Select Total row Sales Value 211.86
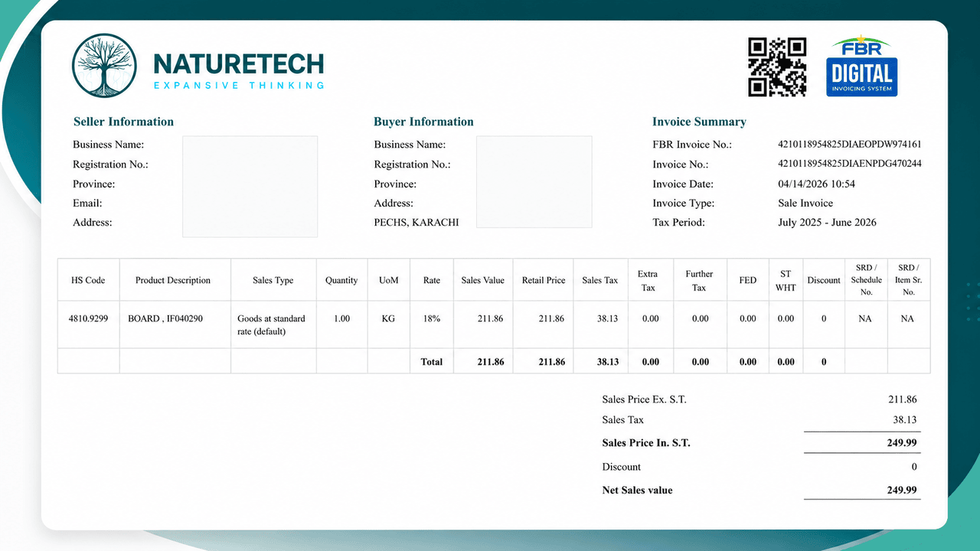The width and height of the screenshot is (980, 551). point(490,362)
